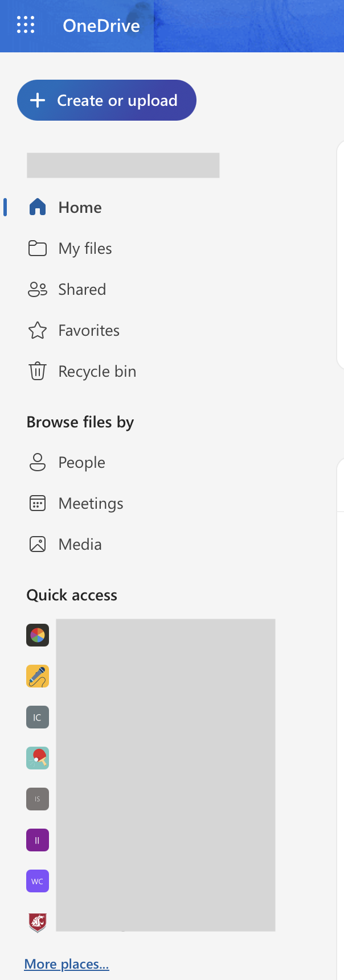
Task: Open the More places link
Action: point(66,964)
